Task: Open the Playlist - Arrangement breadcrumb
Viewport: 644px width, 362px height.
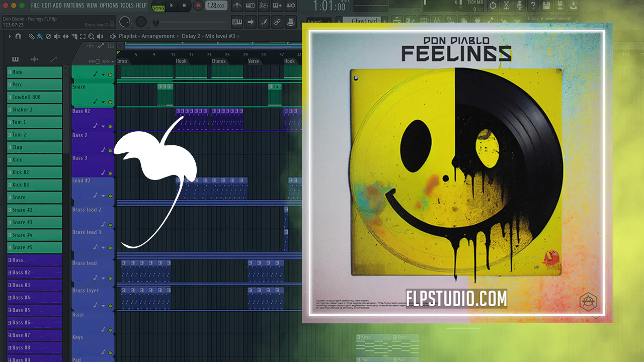Action: click(147, 36)
